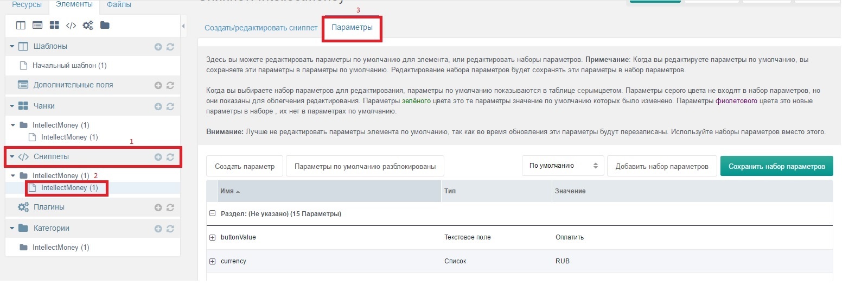Collapse the Чанки section arrow

[12, 106]
